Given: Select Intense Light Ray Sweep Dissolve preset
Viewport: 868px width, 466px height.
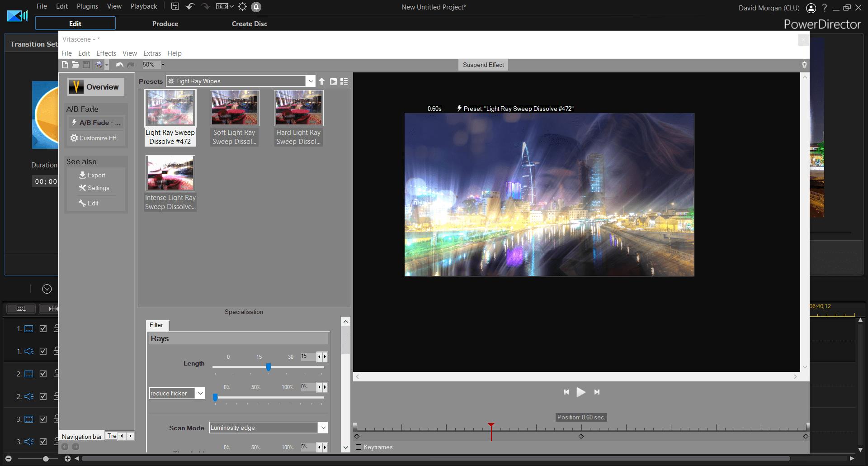Looking at the screenshot, I should [x=170, y=183].
